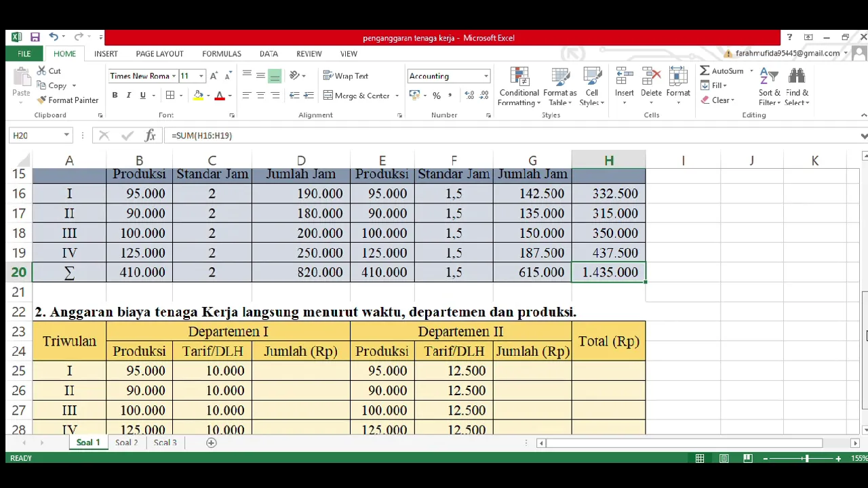
Task: Switch to the FORMULAS ribbon tab
Action: coord(222,54)
